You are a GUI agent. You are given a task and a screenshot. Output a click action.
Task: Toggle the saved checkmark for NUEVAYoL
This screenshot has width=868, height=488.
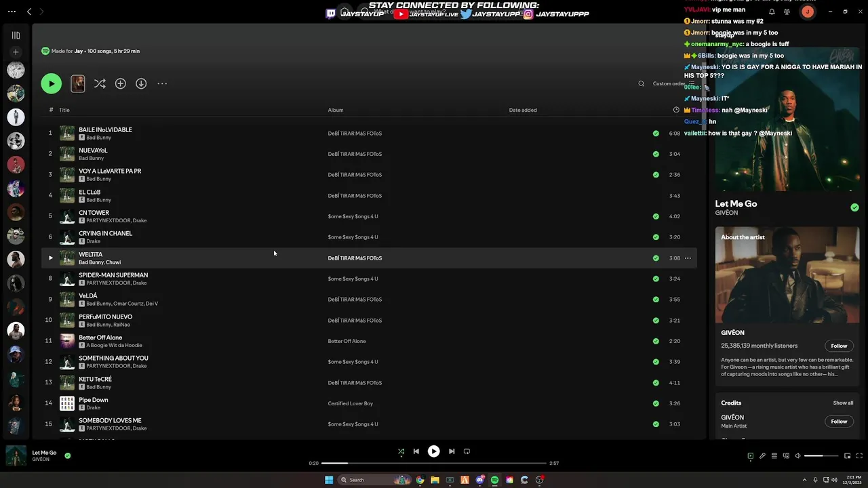(656, 155)
